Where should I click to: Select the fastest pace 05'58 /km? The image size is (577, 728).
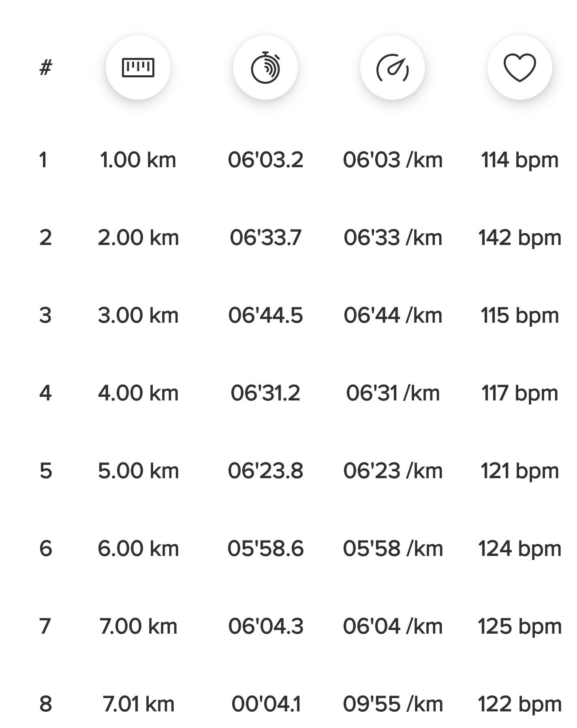click(393, 549)
